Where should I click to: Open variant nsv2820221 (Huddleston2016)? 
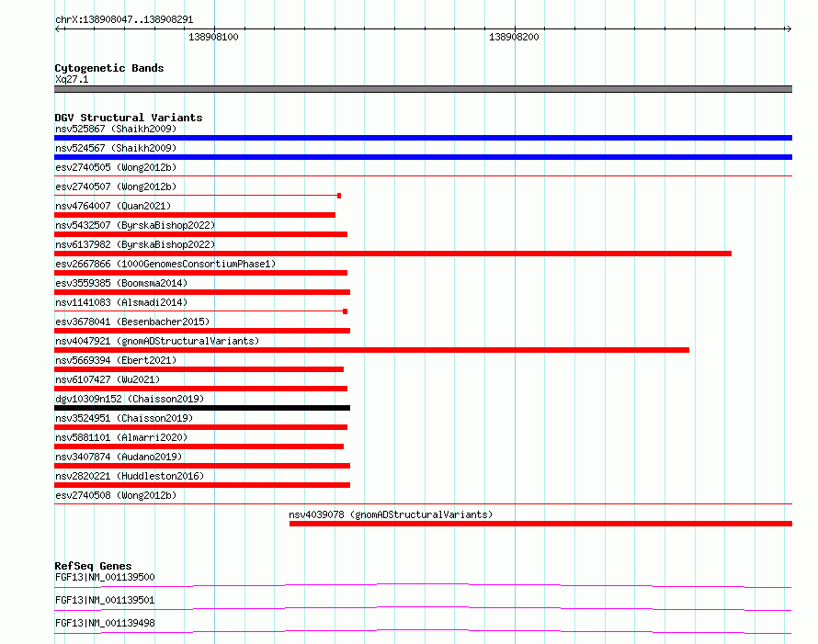[130, 476]
